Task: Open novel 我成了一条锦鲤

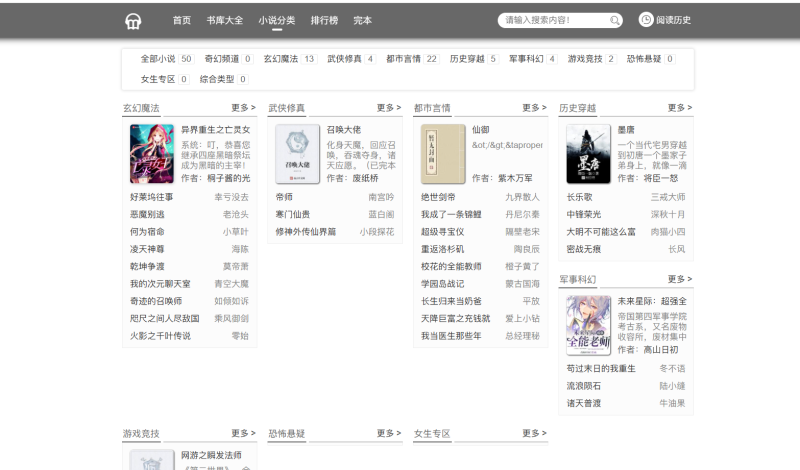Action: [x=451, y=214]
